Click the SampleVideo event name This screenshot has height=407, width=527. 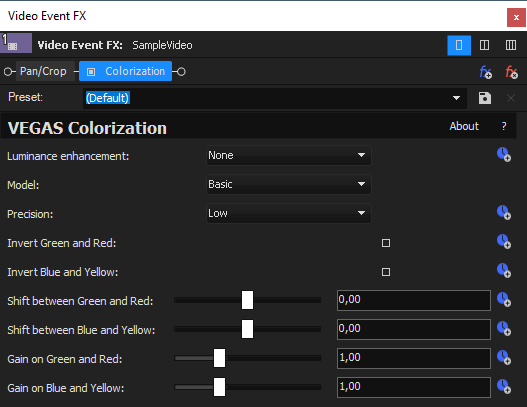[x=162, y=45]
